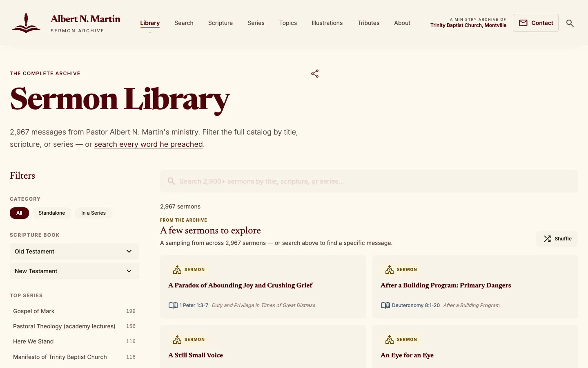The height and width of the screenshot is (368, 588).
Task: Open the 'A Still Small Voice' sermon
Action: point(196,355)
